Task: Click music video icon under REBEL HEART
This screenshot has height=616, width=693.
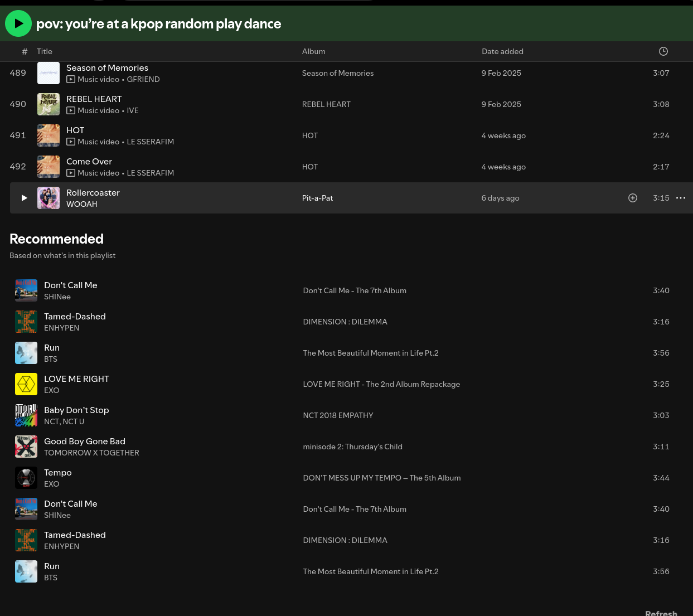Action: [71, 110]
